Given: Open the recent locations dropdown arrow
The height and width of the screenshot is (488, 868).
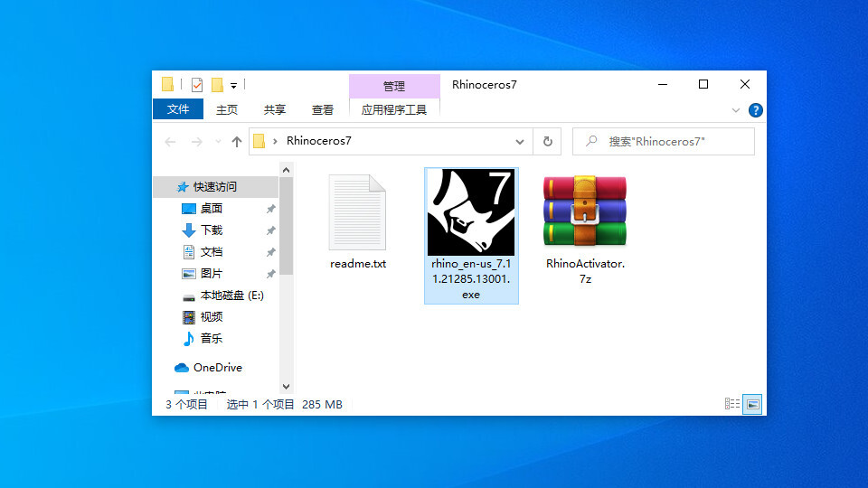Looking at the screenshot, I should 218,142.
